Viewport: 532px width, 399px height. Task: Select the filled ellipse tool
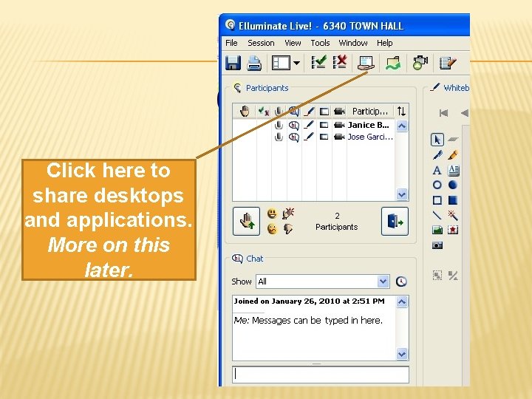coord(453,185)
